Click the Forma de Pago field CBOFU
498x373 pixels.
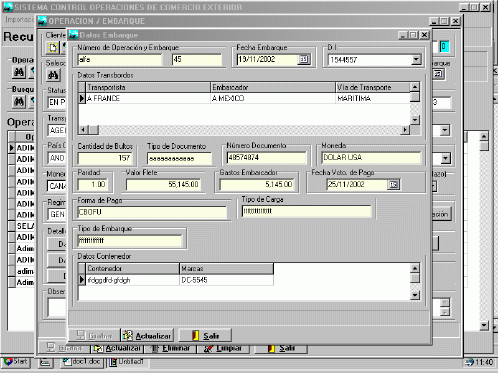(152, 212)
